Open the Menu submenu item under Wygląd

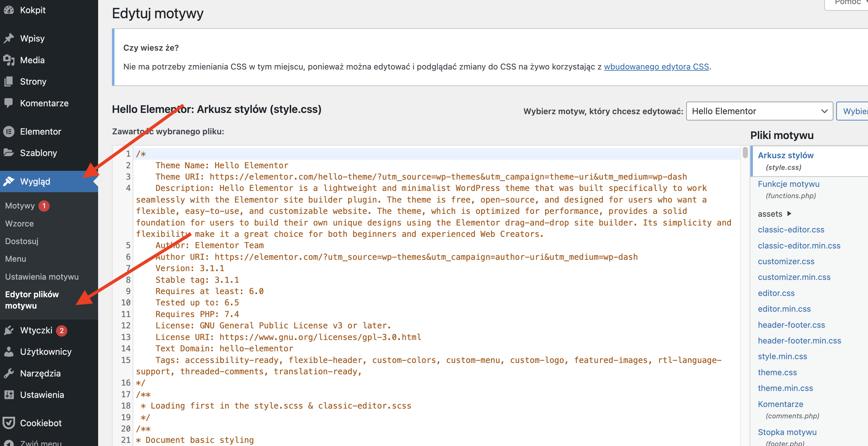pyautogui.click(x=15, y=259)
